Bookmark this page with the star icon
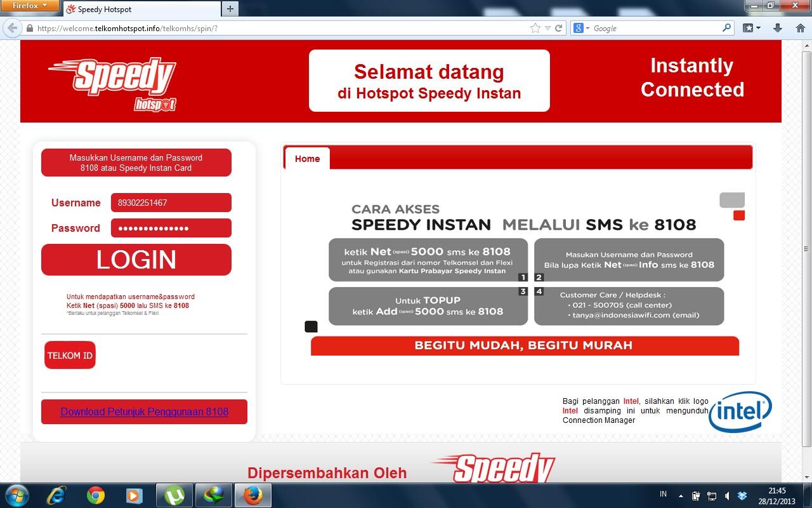 click(x=535, y=28)
